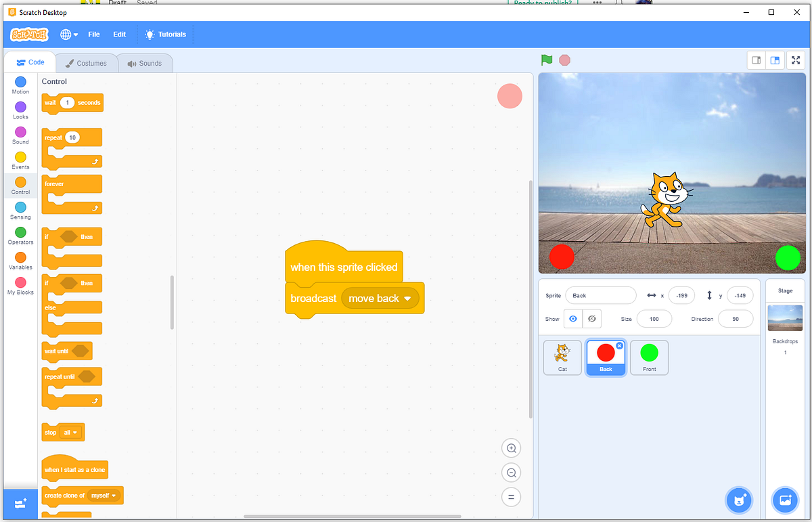The image size is (812, 522).
Task: Zoom in on the code workspace
Action: coord(511,448)
